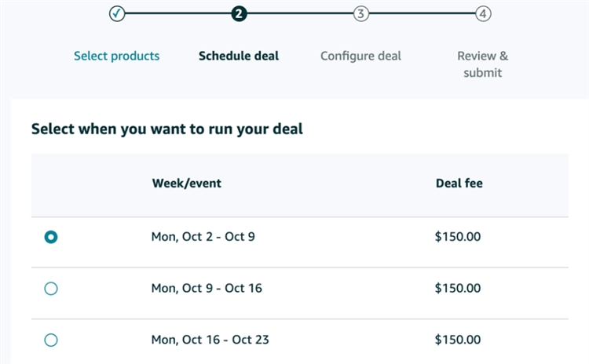The width and height of the screenshot is (589, 364).
Task: Select the Mon, Oct 9 - Oct 16 radio button
Action: (x=51, y=289)
